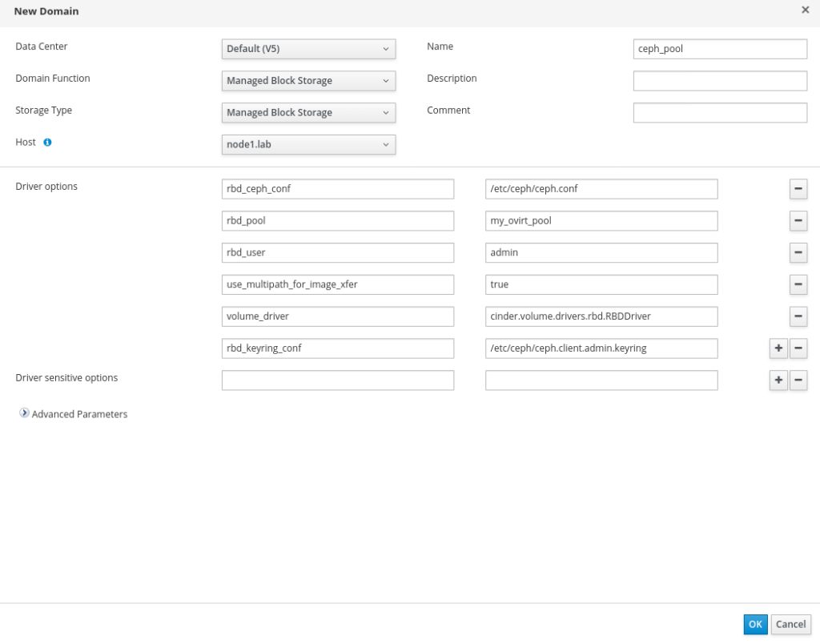The image size is (820, 644).
Task: Add a new driver sensitive option row
Action: click(x=778, y=380)
